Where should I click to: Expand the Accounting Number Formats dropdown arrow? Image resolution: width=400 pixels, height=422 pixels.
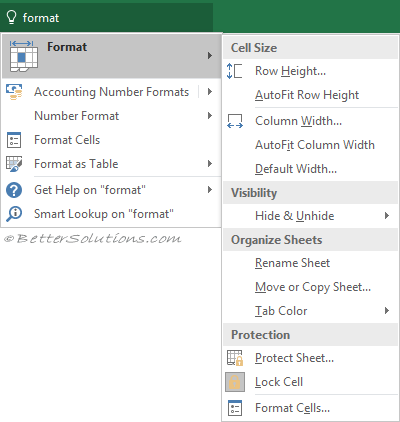click(x=210, y=92)
